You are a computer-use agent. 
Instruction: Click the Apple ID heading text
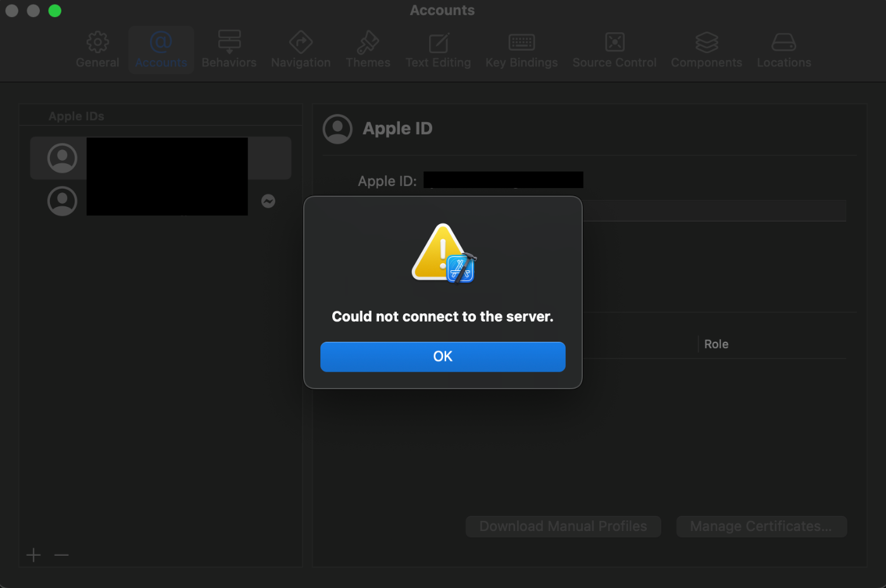tap(397, 128)
